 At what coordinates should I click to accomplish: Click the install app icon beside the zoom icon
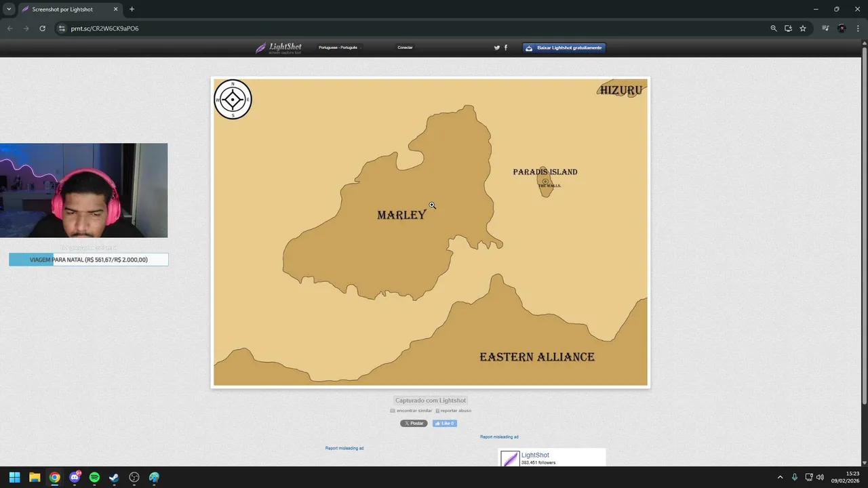pyautogui.click(x=788, y=28)
